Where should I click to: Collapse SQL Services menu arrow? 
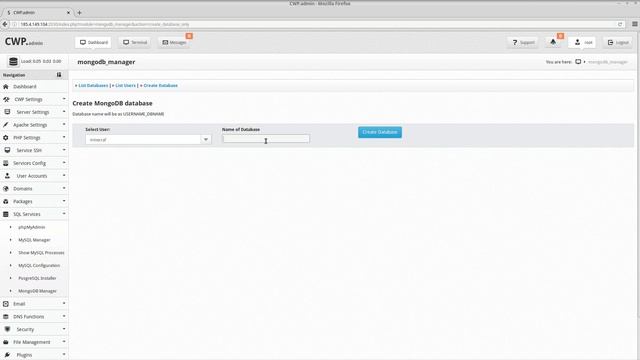[x=64, y=213]
